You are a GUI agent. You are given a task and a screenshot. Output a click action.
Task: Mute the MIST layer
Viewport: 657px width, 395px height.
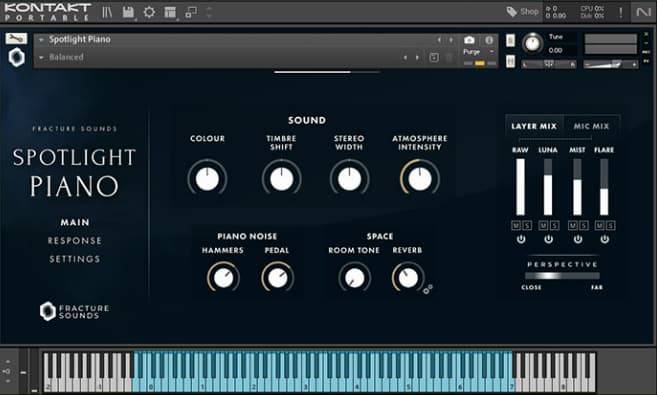pyautogui.click(x=573, y=226)
